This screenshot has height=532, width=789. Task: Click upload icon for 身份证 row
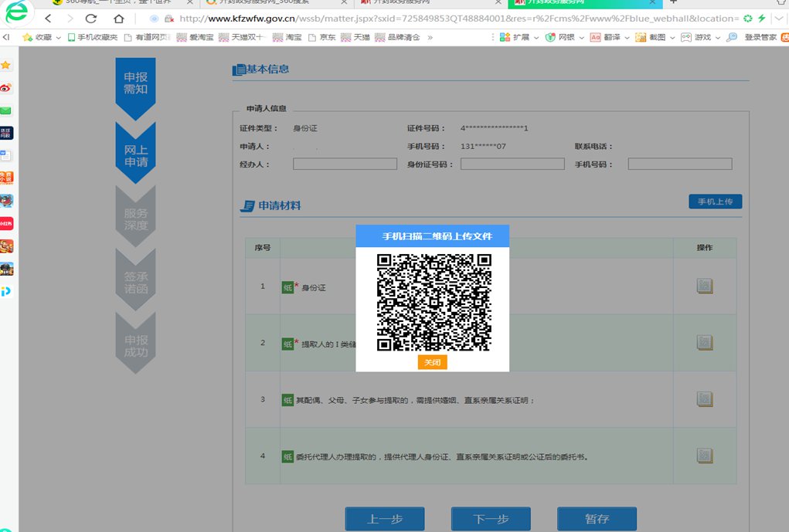705,286
